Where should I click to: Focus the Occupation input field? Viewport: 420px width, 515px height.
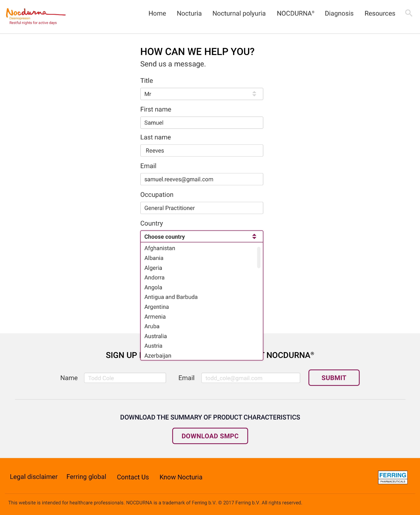(x=202, y=208)
